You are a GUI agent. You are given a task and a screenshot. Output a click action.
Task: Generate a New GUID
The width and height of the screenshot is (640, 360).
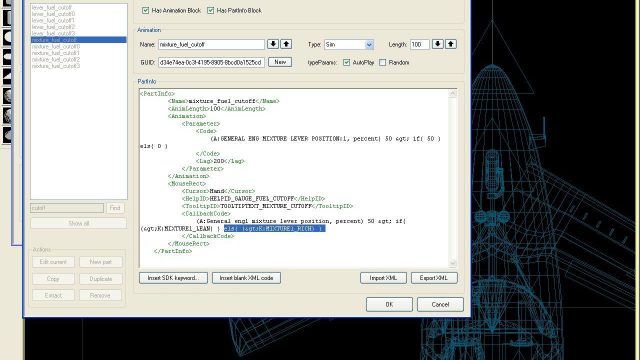pos(280,62)
